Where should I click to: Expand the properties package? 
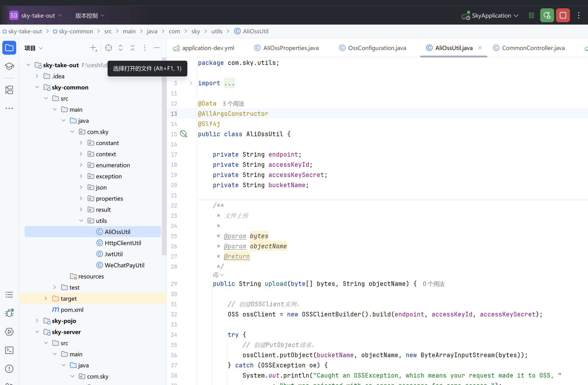coord(81,199)
